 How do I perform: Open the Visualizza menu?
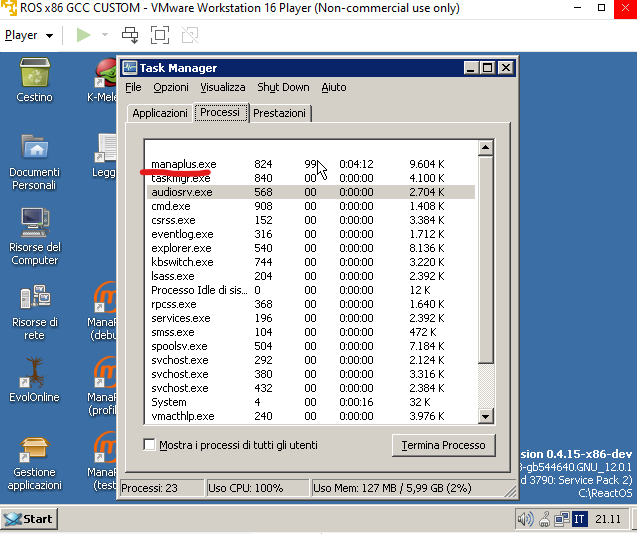coord(221,88)
